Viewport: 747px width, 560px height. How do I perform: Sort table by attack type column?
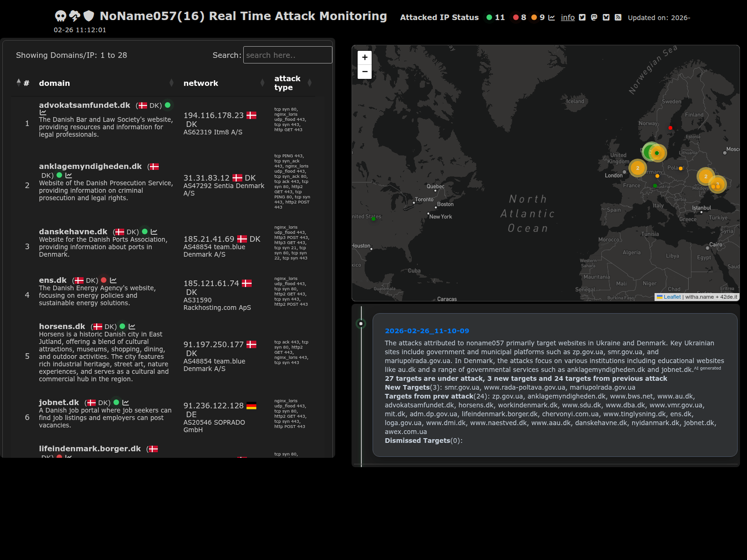[x=287, y=83]
